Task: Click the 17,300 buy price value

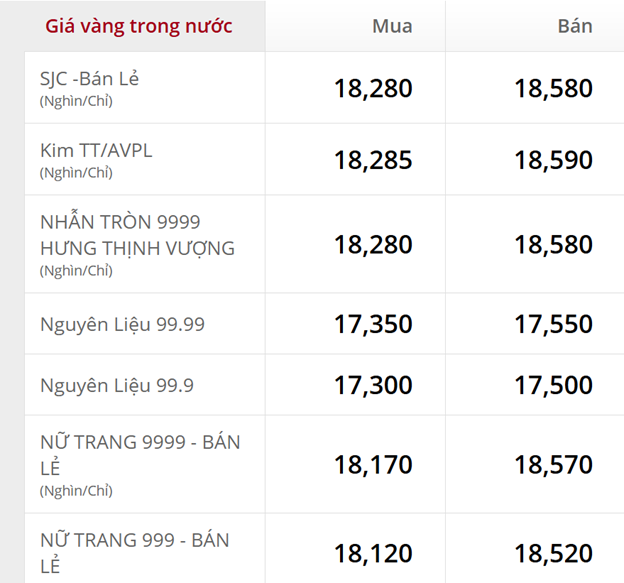Action: click(373, 385)
